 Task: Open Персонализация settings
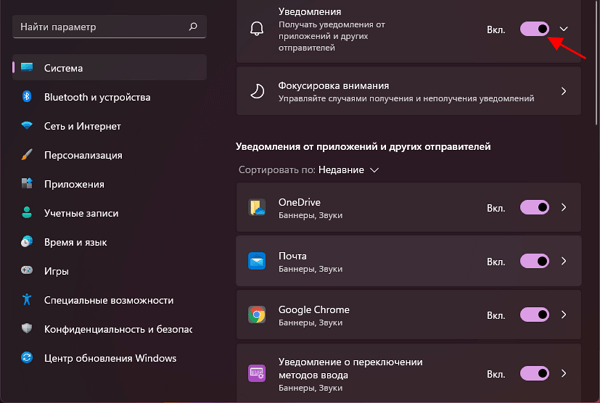(x=110, y=155)
